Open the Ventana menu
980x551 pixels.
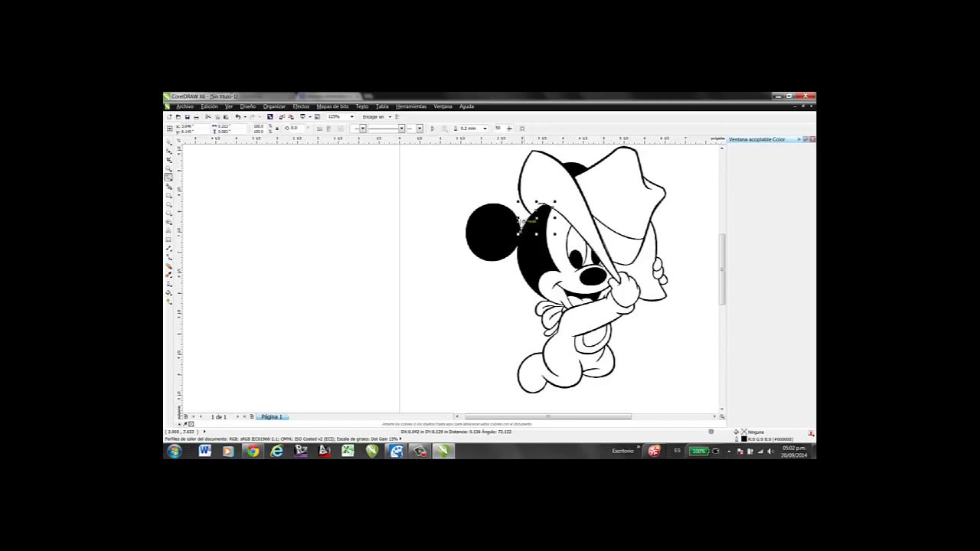[443, 106]
